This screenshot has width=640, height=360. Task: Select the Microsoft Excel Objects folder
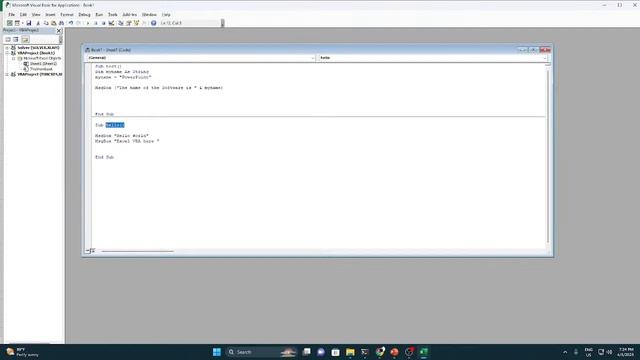click(x=42, y=58)
